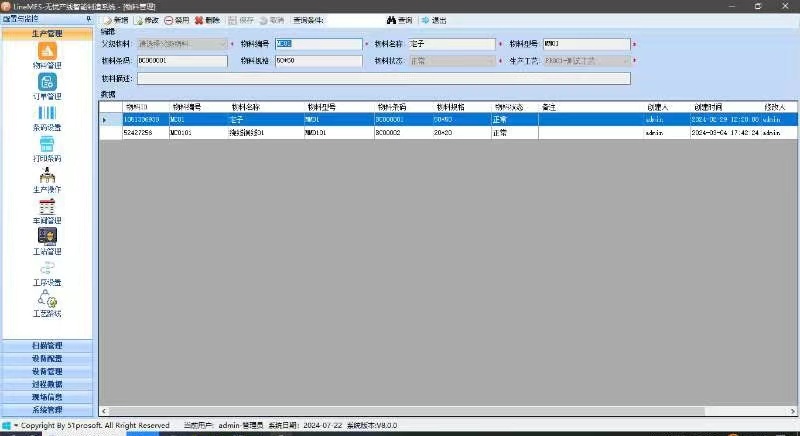The width and height of the screenshot is (800, 436).
Task: Click the 删除 toolbar button
Action: tap(207, 20)
